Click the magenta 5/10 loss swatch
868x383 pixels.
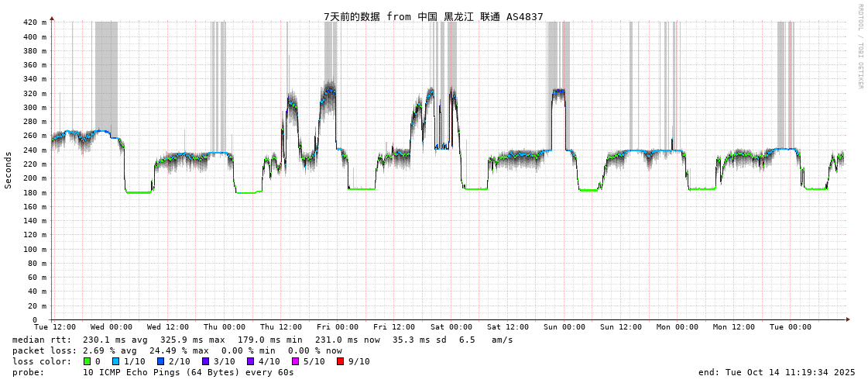295,361
